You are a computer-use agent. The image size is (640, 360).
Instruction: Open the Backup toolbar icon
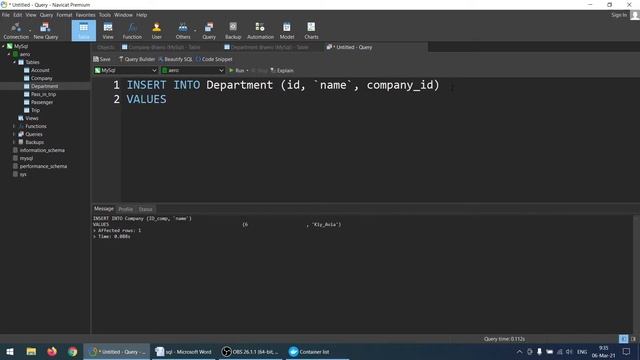pyautogui.click(x=233, y=31)
